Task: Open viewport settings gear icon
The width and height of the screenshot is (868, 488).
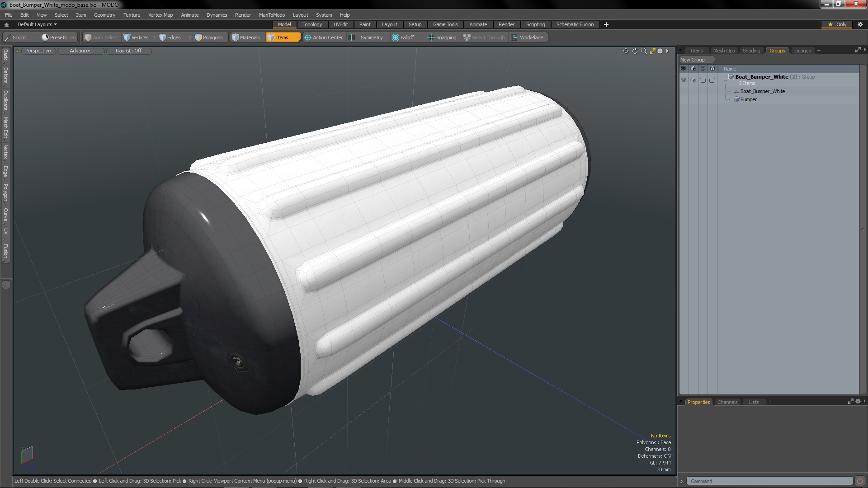Action: click(660, 51)
